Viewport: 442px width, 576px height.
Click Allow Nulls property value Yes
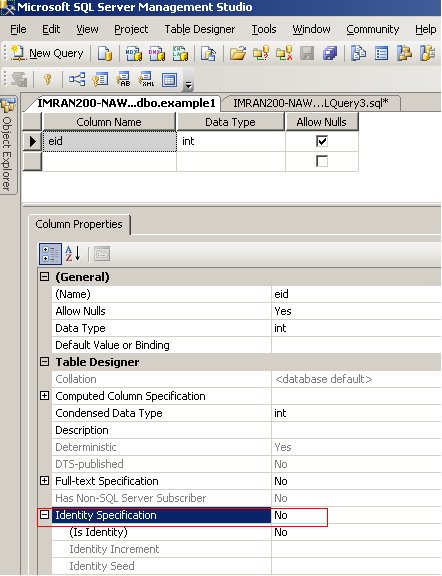point(356,311)
